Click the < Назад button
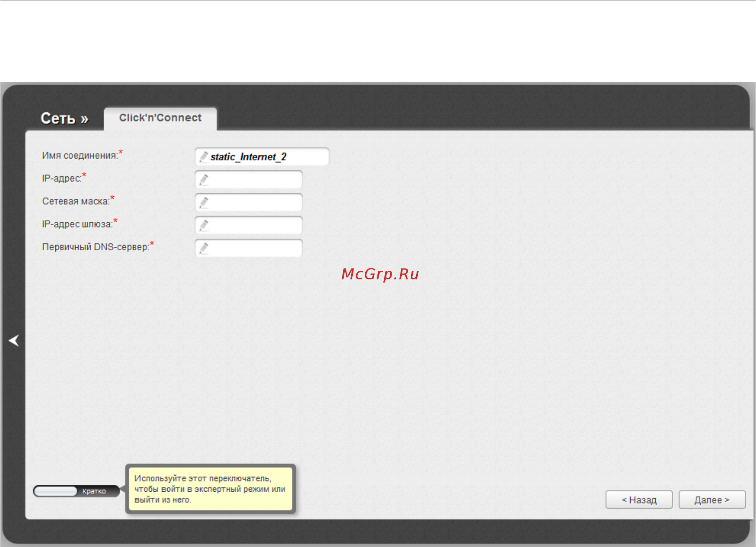The image size is (756, 547). coord(639,500)
